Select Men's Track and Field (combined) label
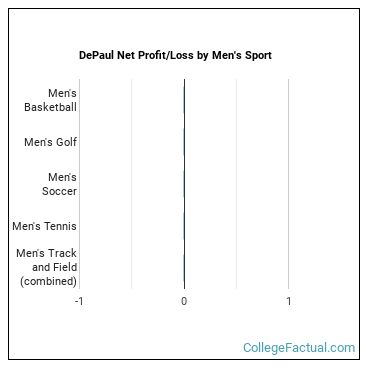 click(47, 267)
